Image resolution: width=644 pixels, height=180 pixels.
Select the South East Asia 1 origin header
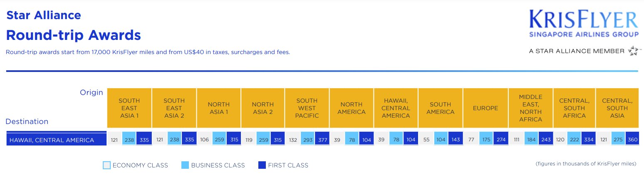tap(129, 108)
